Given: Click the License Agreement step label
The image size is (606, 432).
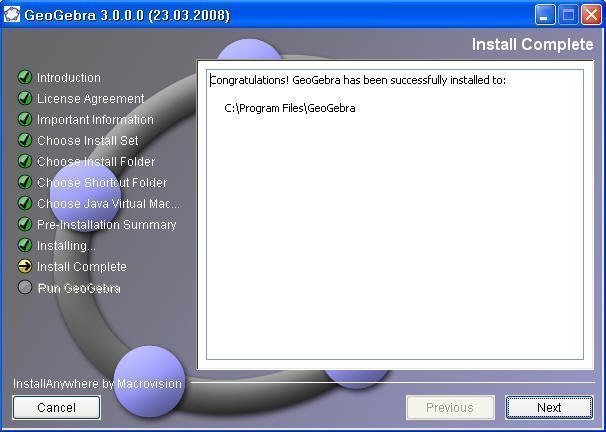Looking at the screenshot, I should pyautogui.click(x=91, y=99).
